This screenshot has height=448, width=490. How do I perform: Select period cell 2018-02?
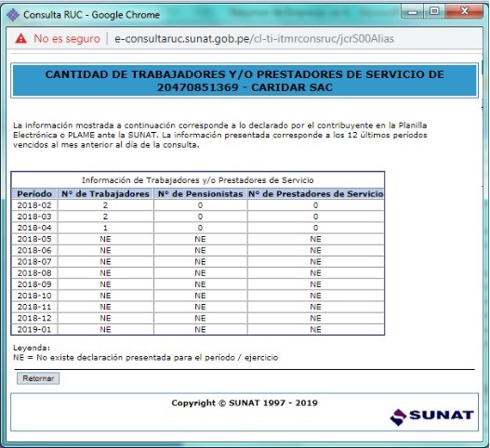click(x=34, y=205)
